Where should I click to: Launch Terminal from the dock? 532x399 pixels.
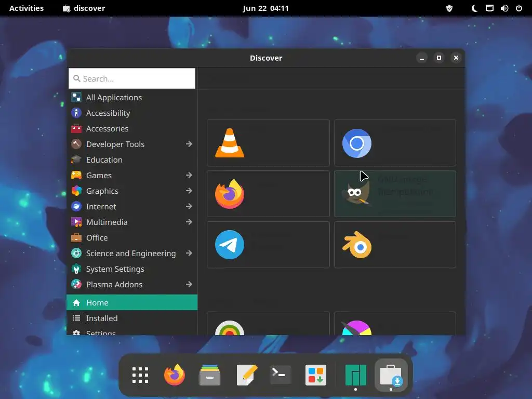tap(280, 375)
